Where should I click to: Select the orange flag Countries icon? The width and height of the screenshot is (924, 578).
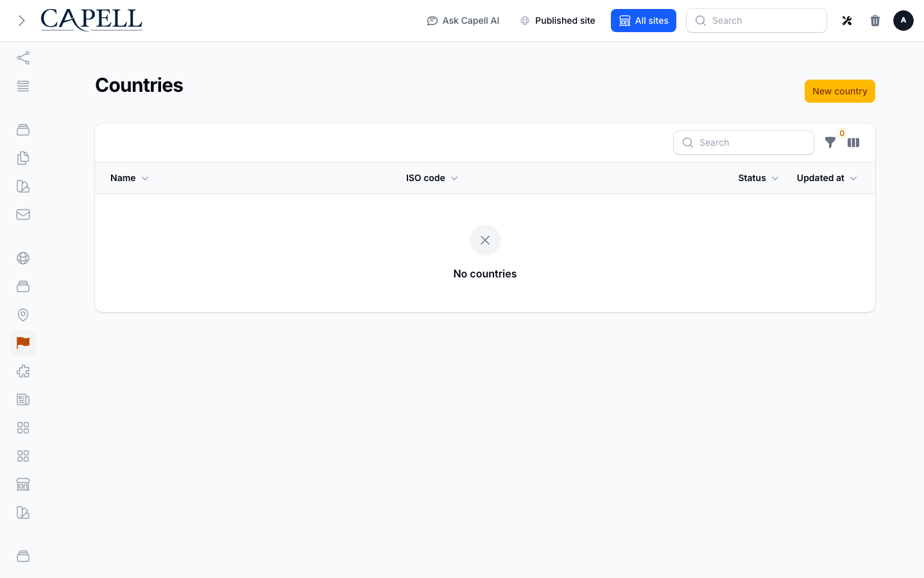coord(23,343)
